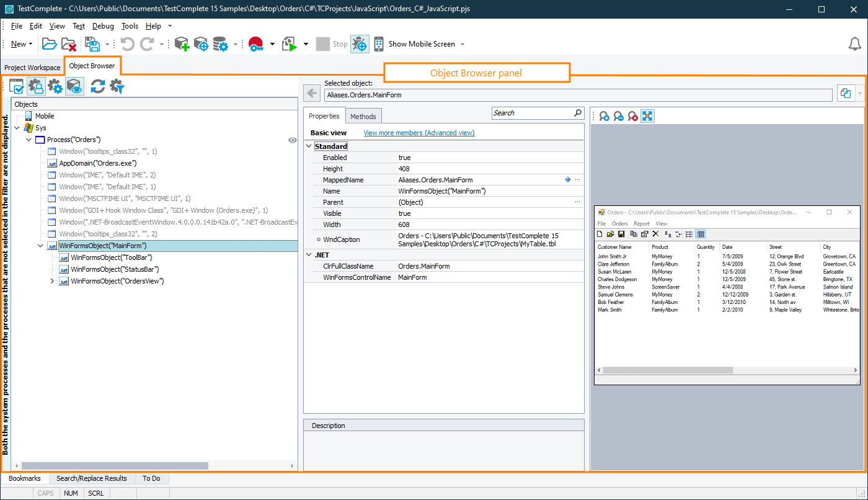This screenshot has width=868, height=500.
Task: Refresh the Objects tree with the refresh icon
Action: coord(98,86)
